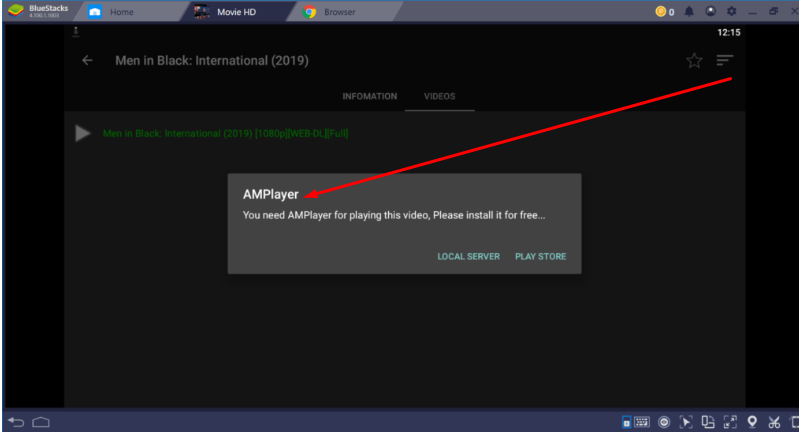Click the mouse cursor lock icon

tap(686, 422)
